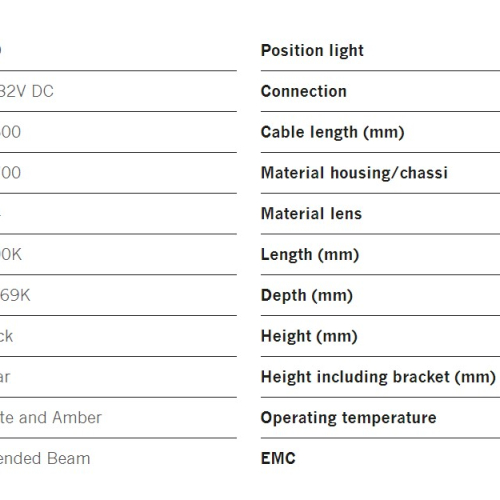Click the 0K value in left column
The image size is (500, 500).
coord(11,255)
